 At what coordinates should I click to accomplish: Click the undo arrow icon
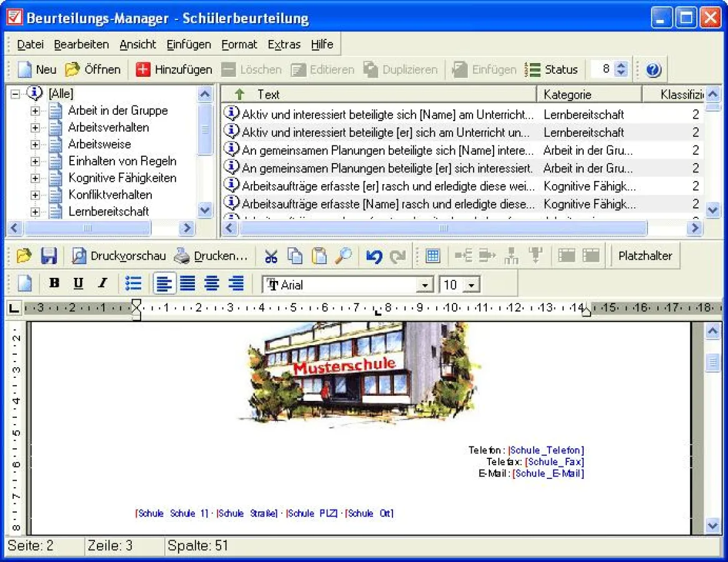pos(374,256)
